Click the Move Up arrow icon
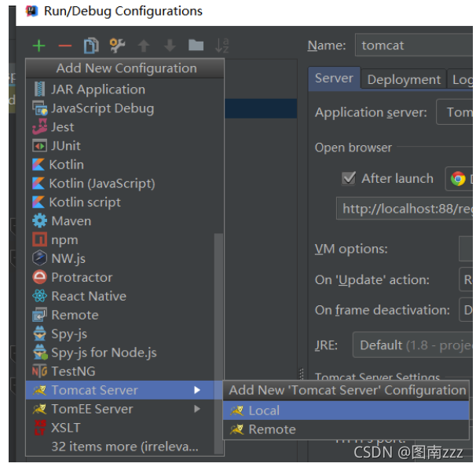Image resolution: width=476 pixels, height=467 pixels. [x=144, y=46]
